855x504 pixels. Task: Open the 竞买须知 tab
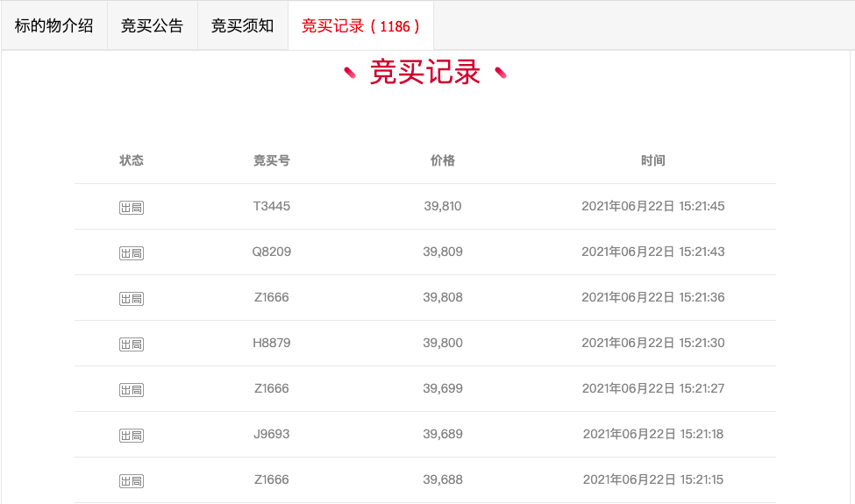click(243, 25)
